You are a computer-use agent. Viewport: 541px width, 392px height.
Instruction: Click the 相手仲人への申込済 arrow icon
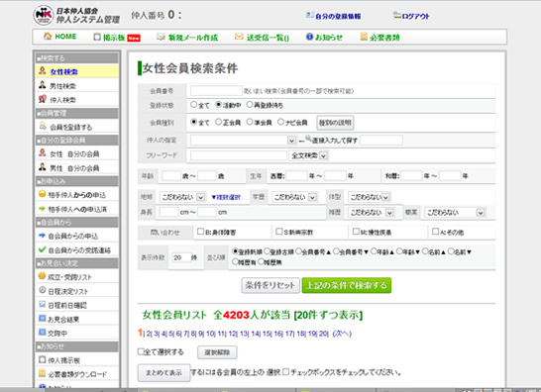point(42,209)
